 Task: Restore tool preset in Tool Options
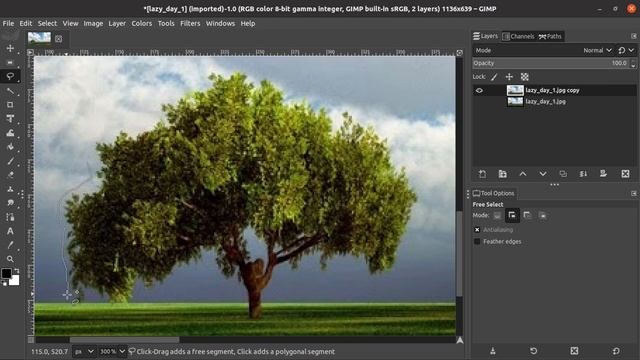pyautogui.click(x=533, y=351)
